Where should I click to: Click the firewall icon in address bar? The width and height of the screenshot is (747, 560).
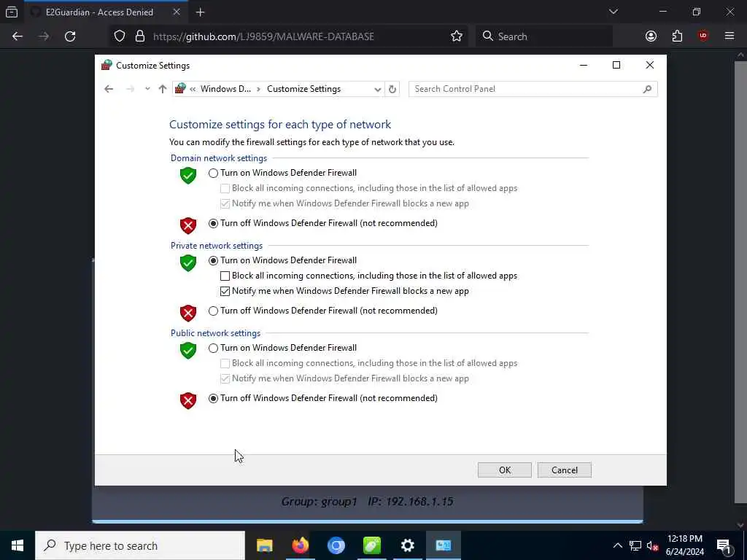pos(180,88)
